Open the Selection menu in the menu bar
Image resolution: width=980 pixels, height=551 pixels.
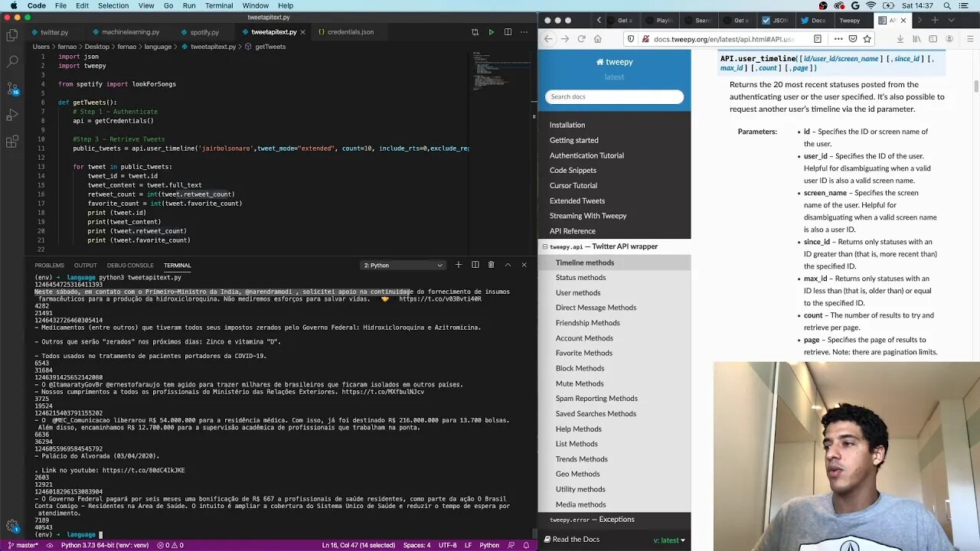113,5
